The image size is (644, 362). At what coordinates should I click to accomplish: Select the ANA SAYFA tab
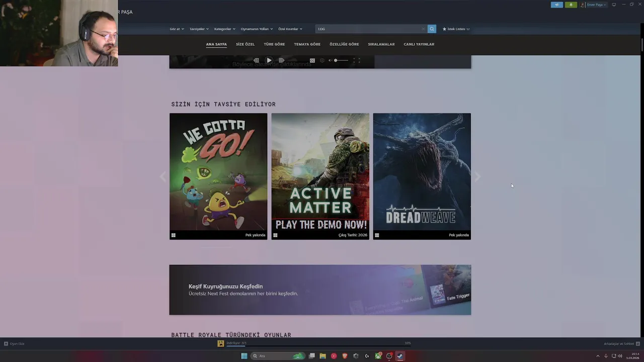pyautogui.click(x=216, y=44)
